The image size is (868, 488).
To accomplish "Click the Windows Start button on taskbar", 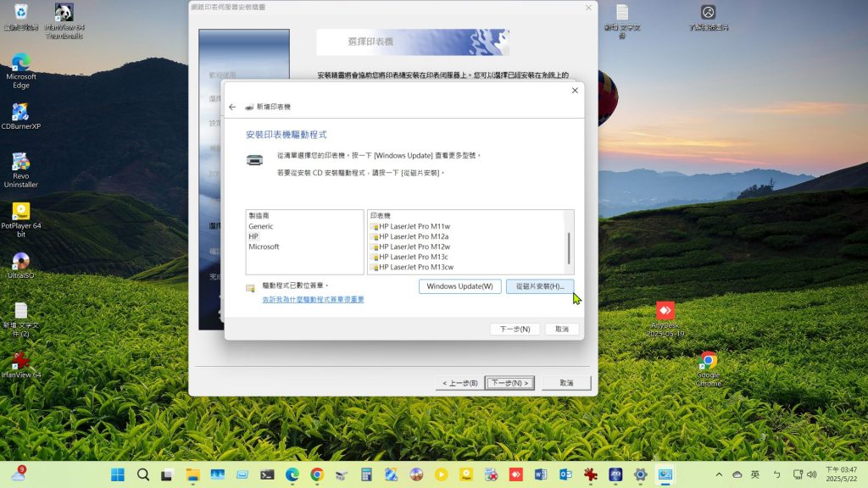I will [117, 474].
